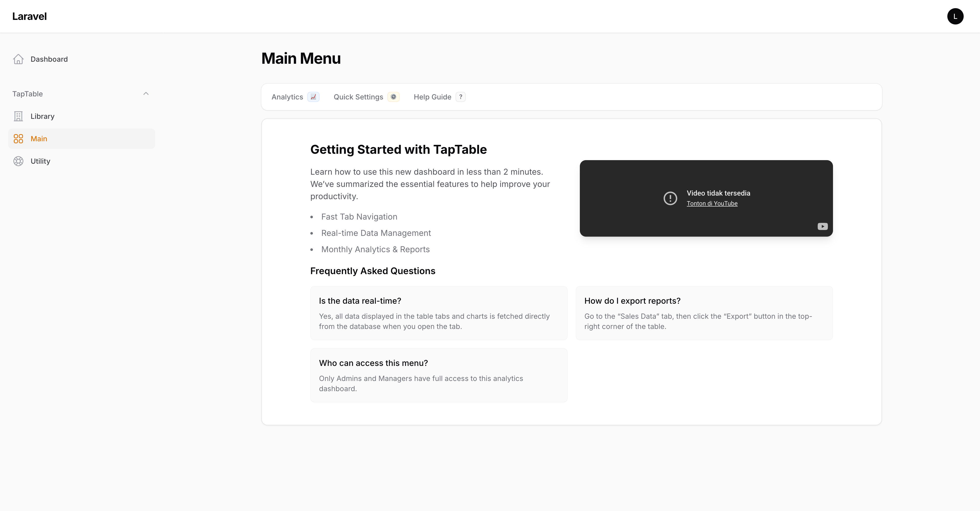The width and height of the screenshot is (980, 511).
Task: Click the Utility globe icon
Action: pyautogui.click(x=18, y=161)
